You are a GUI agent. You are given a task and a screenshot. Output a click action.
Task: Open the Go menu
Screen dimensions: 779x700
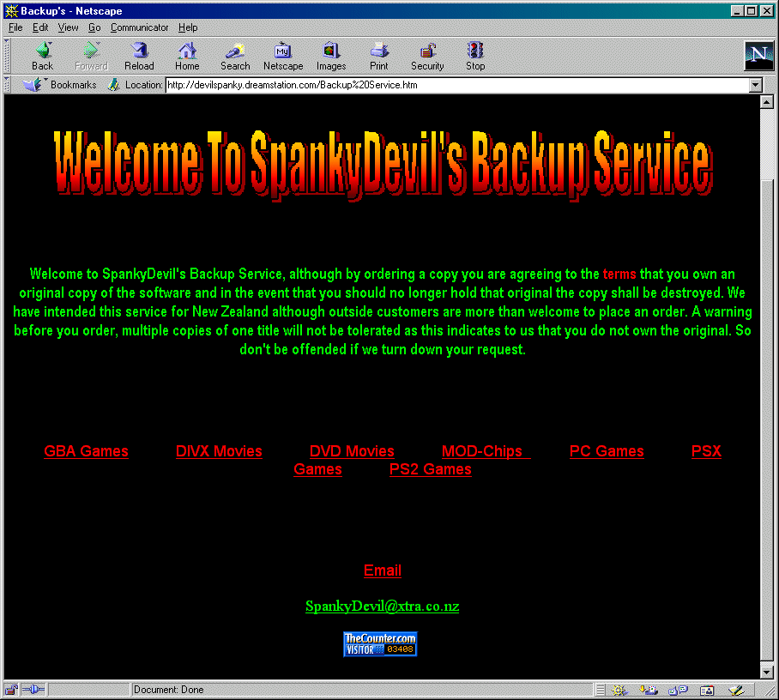click(x=94, y=27)
